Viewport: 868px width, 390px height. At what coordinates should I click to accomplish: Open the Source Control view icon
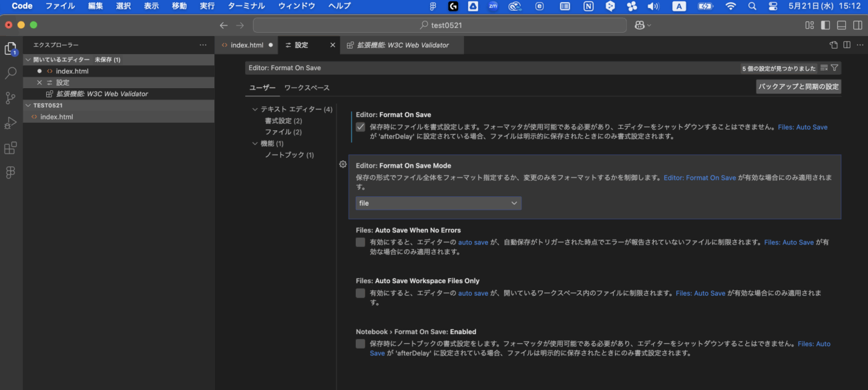(11, 98)
